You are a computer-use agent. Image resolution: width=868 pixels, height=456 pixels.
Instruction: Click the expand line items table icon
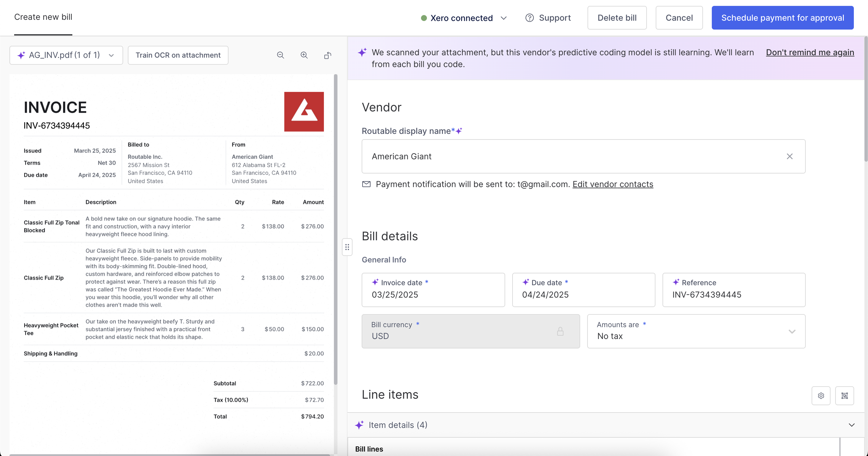[x=844, y=395]
